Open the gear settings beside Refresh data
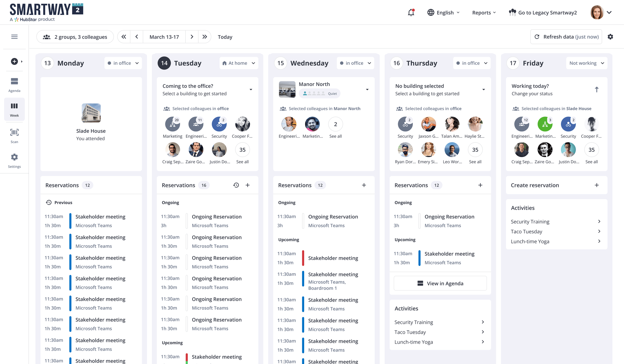 coord(610,37)
